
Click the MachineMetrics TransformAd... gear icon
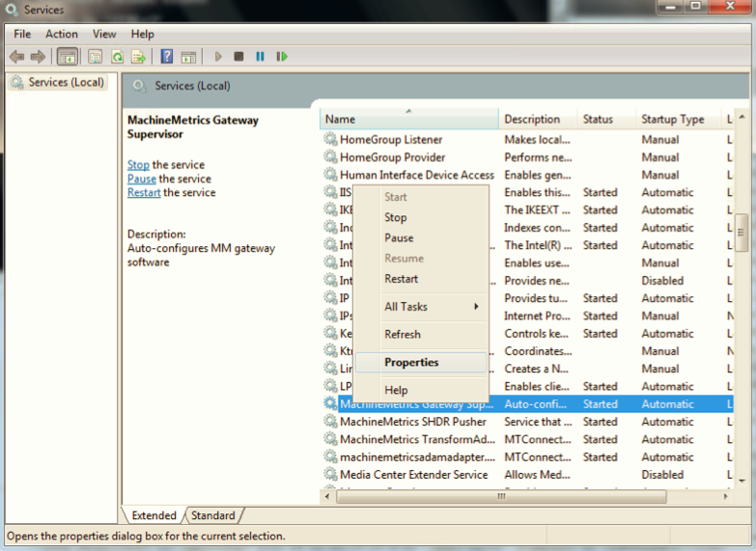pos(330,439)
